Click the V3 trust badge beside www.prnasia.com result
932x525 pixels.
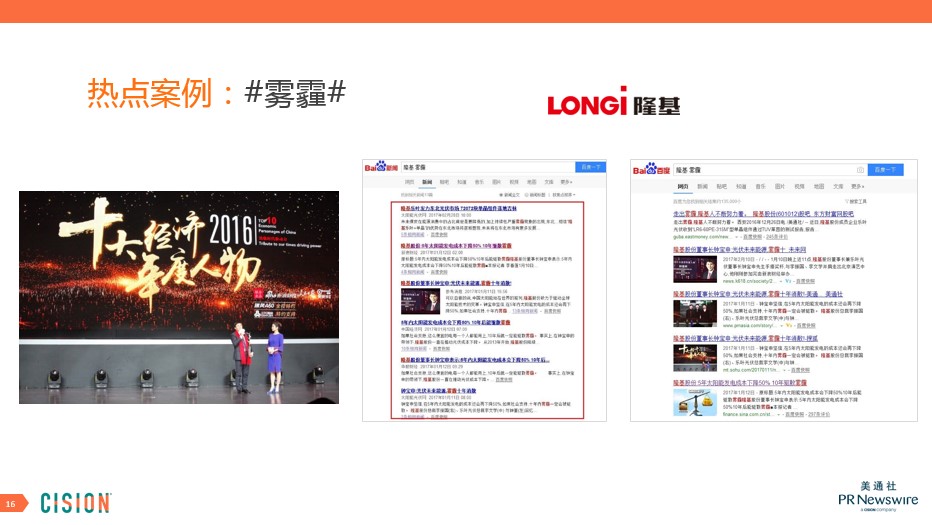click(789, 325)
